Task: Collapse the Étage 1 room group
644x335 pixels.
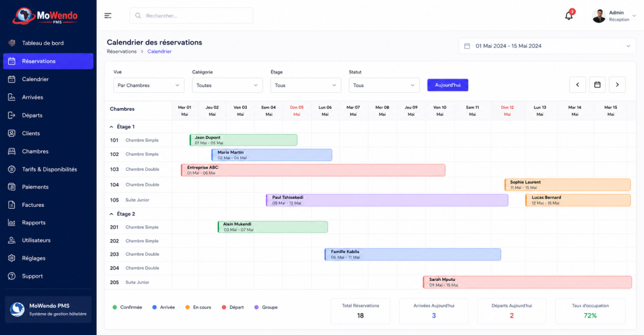Action: (111, 127)
